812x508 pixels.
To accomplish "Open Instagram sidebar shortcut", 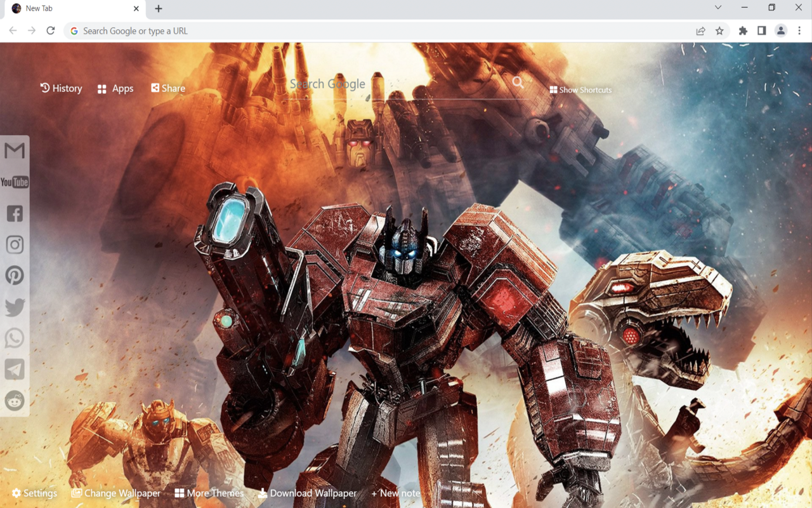I will tap(15, 244).
